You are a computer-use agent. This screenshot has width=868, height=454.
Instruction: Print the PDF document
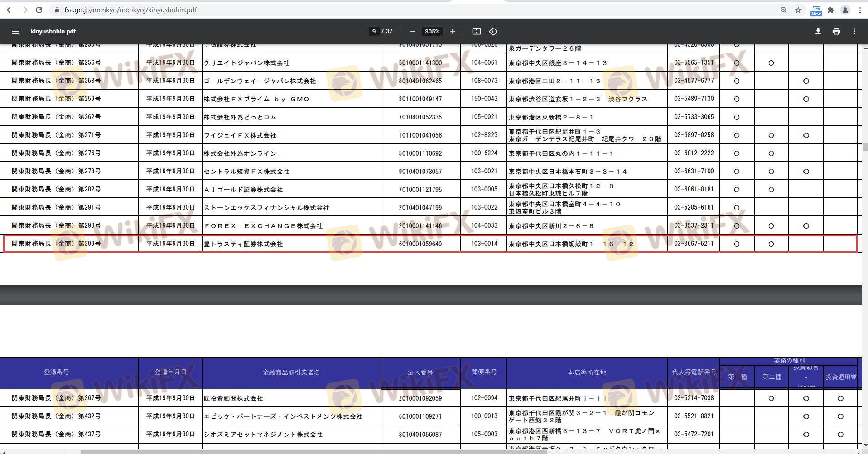click(x=836, y=31)
